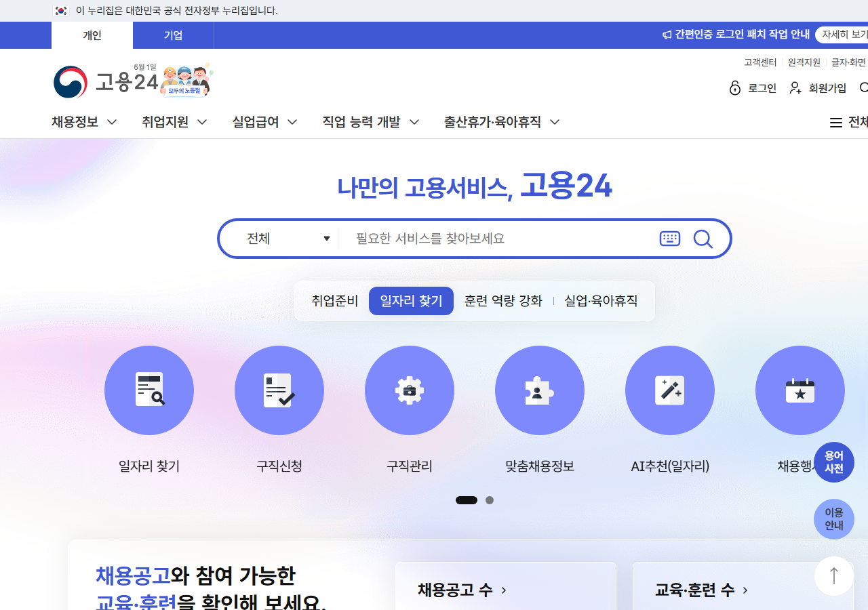This screenshot has width=868, height=610.
Task: Click the 자세히 보기 button
Action: pyautogui.click(x=842, y=35)
